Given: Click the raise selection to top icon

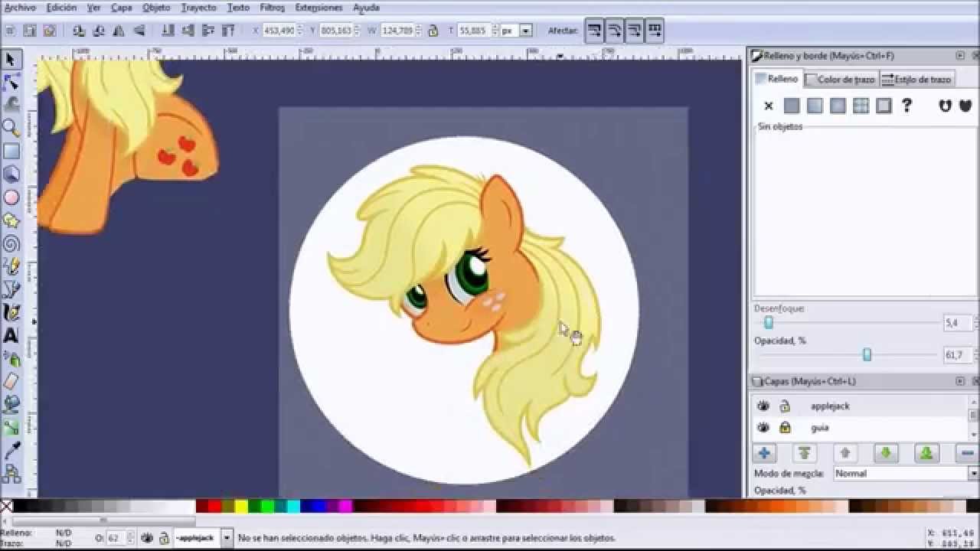Looking at the screenshot, I should (x=227, y=31).
